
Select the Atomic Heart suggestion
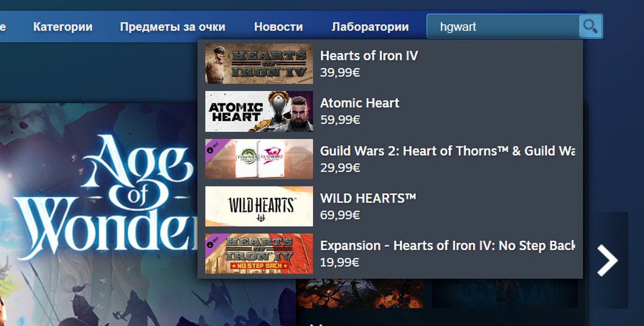(x=390, y=111)
